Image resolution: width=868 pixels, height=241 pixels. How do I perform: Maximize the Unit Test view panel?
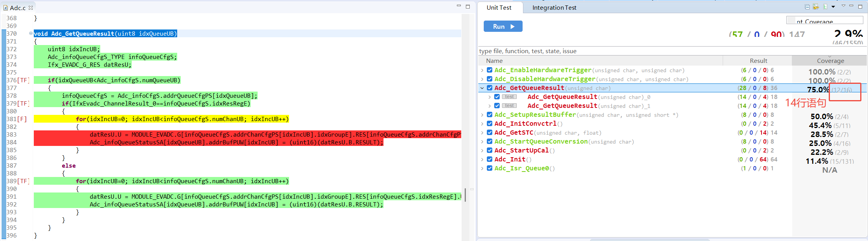[x=860, y=6]
